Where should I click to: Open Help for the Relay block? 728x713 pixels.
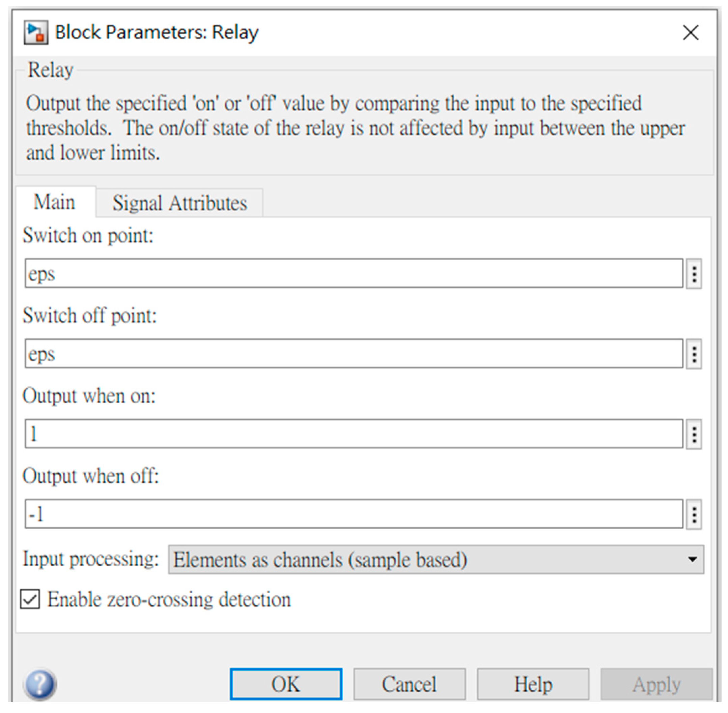pos(533,684)
